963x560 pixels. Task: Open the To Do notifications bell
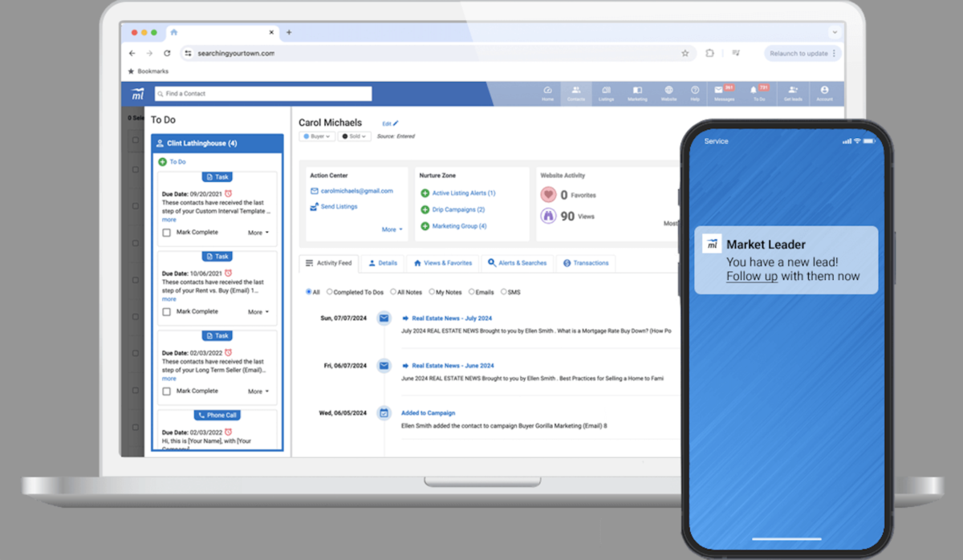[753, 90]
